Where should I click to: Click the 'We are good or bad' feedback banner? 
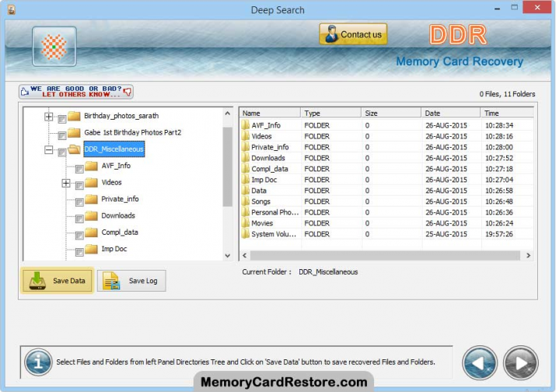75,92
